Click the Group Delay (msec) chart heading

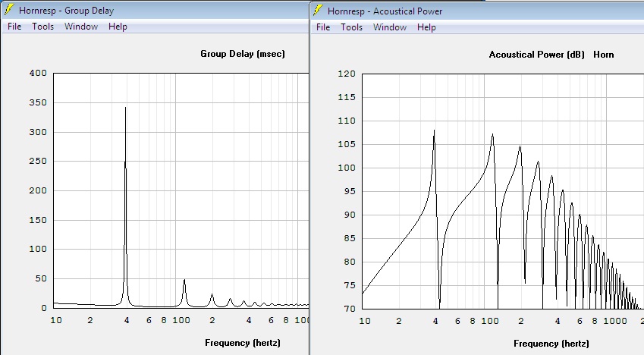[242, 54]
